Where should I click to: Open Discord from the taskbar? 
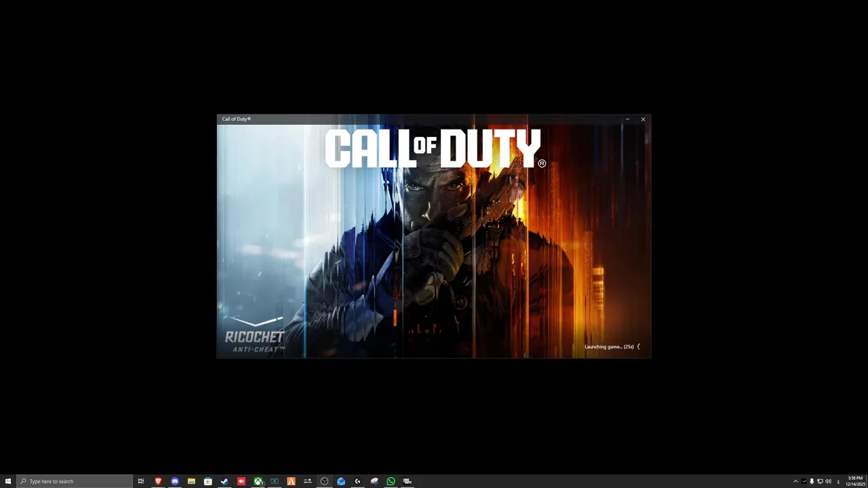click(175, 481)
